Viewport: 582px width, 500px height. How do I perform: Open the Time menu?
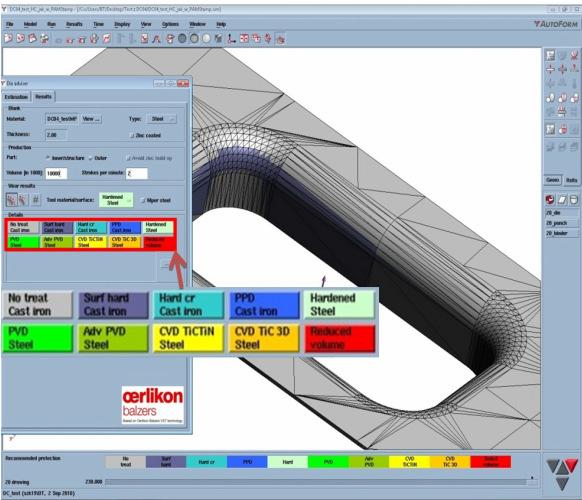[98, 24]
